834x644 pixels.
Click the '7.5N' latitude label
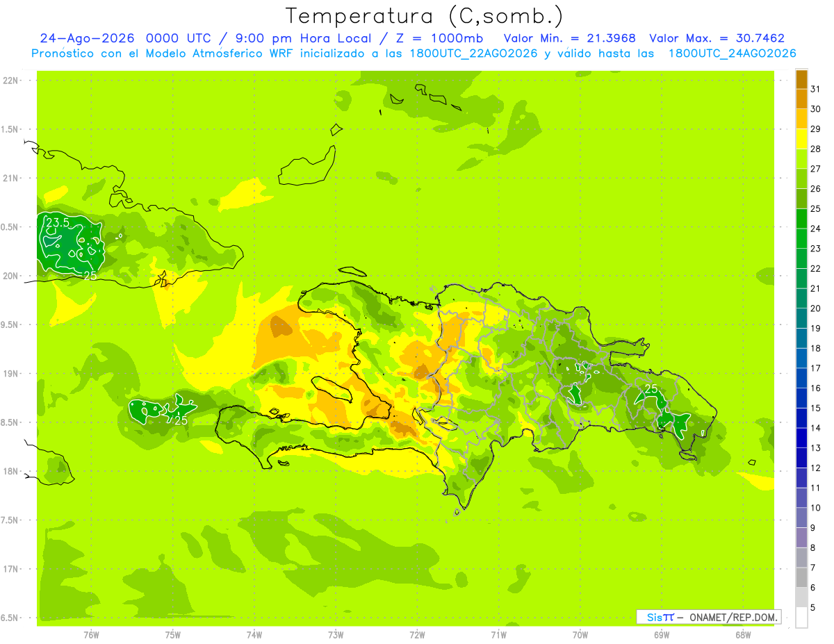coord(11,520)
